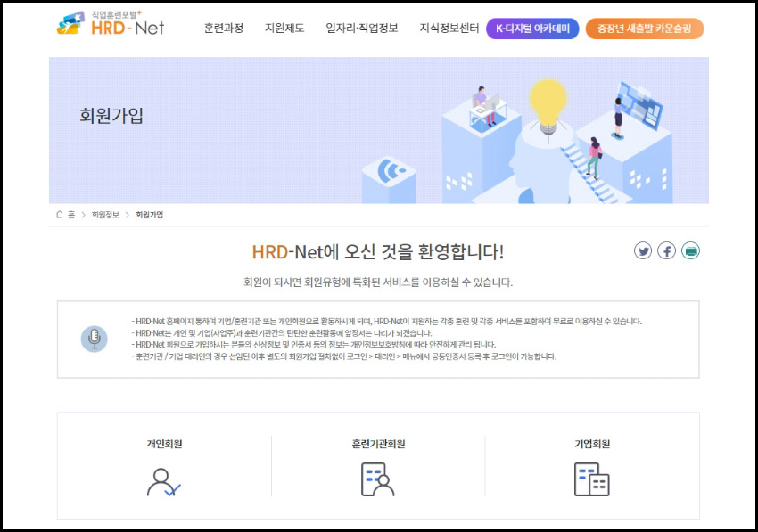758x532 pixels.
Task: Print the page with printer icon
Action: [x=690, y=250]
